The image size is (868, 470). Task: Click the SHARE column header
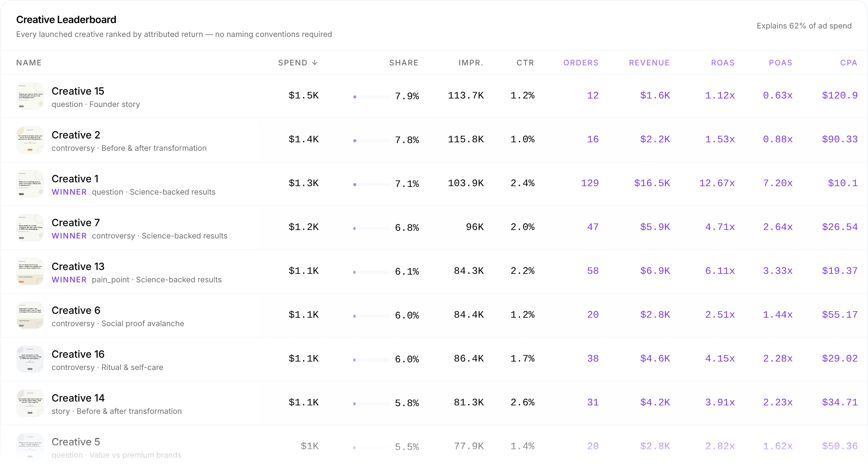coord(404,63)
